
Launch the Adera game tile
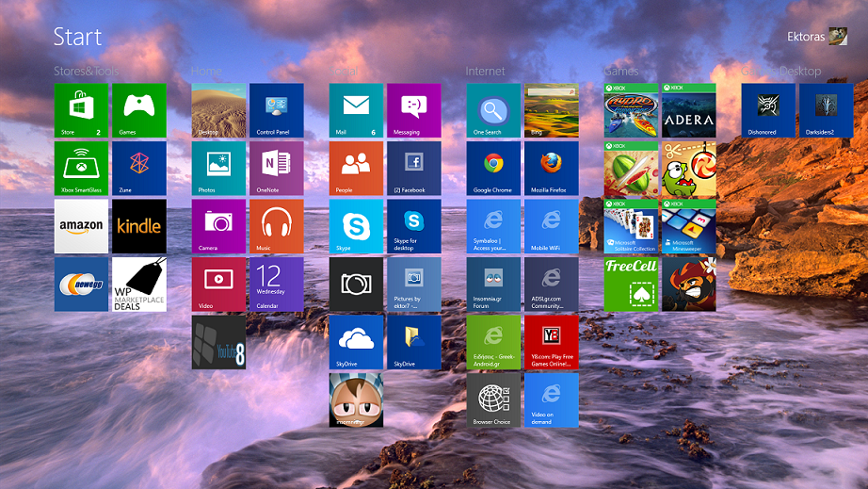click(x=688, y=110)
